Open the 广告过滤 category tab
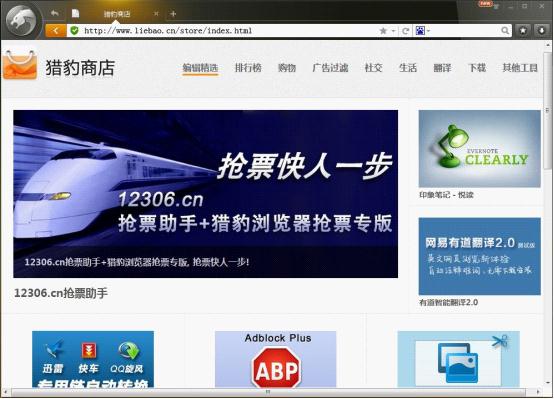This screenshot has height=399, width=554. 330,68
